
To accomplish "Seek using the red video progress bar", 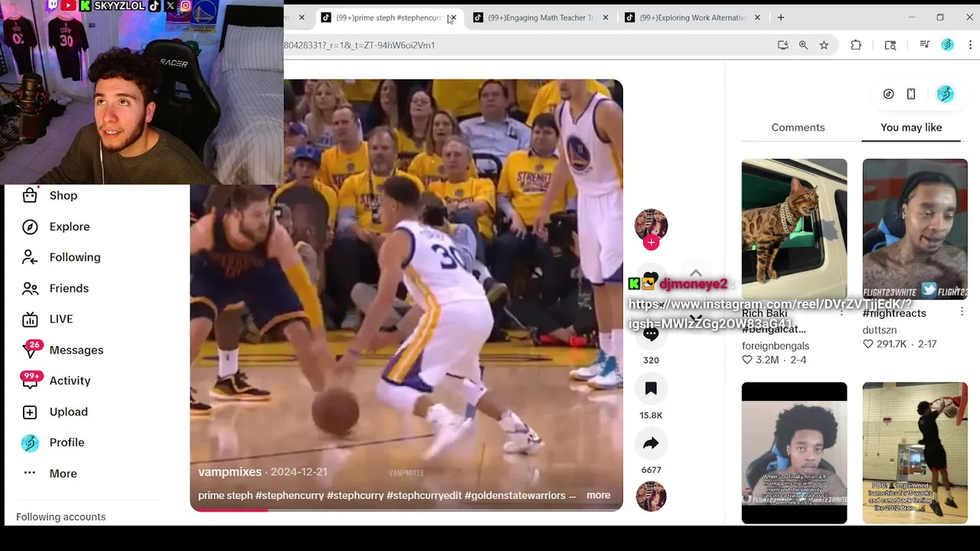I will tap(407, 510).
